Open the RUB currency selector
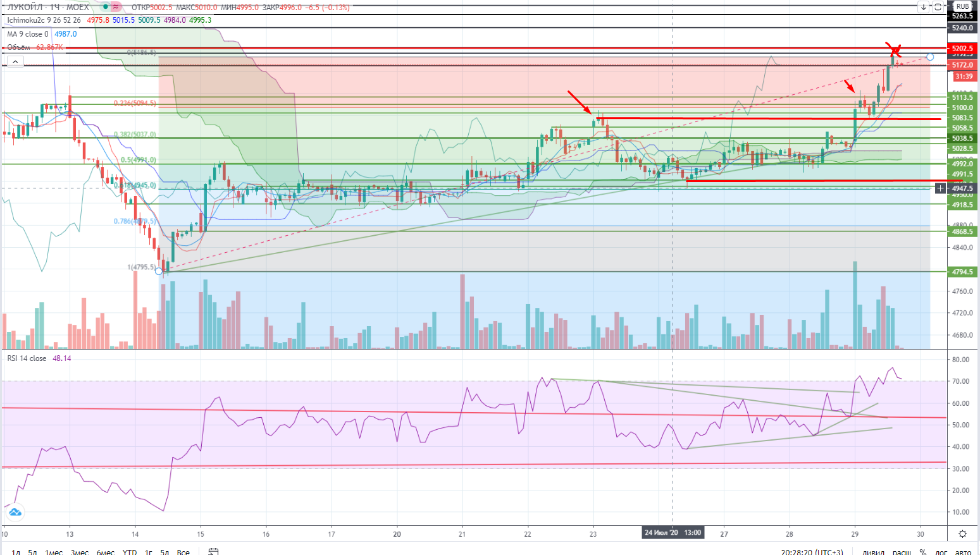The width and height of the screenshot is (980, 555). pos(962,6)
